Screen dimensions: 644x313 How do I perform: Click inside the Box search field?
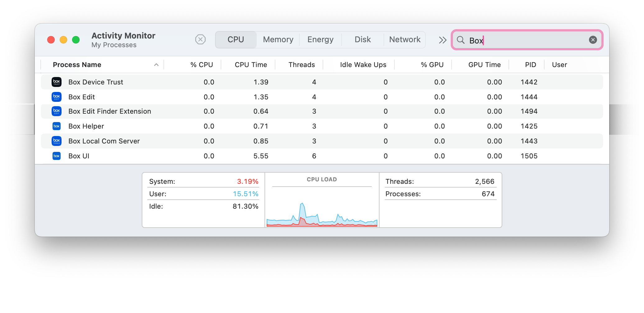528,40
